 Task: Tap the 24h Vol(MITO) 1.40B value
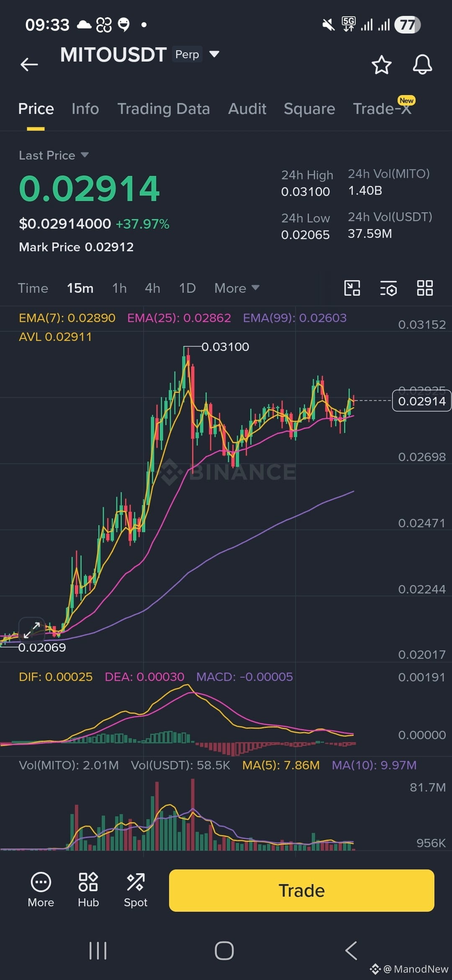[x=365, y=191]
